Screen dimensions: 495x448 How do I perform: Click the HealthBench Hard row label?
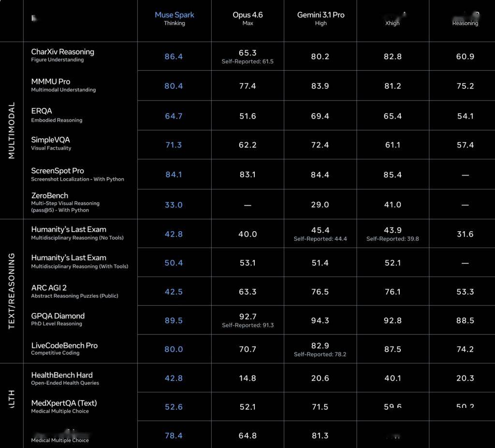pyautogui.click(x=62, y=375)
